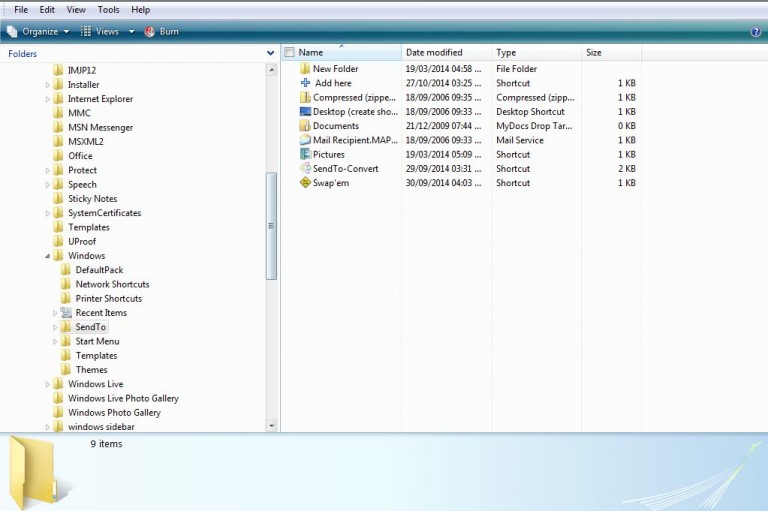
Task: Select the Mail Recipient icon
Action: pyautogui.click(x=305, y=140)
